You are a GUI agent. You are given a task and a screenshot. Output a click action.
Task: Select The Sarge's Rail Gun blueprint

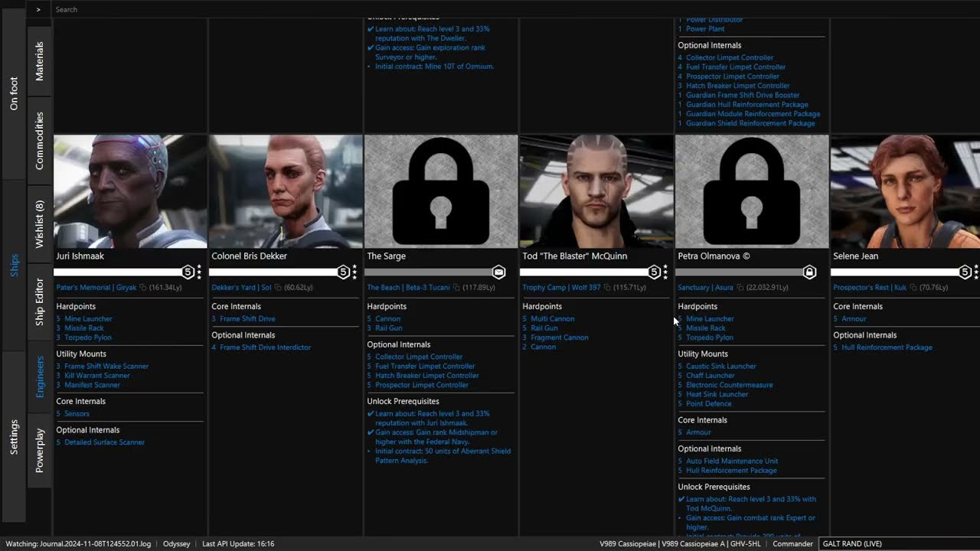[388, 328]
